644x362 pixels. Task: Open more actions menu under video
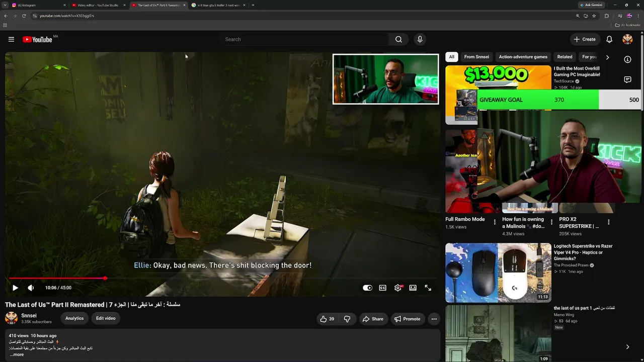pyautogui.click(x=434, y=319)
